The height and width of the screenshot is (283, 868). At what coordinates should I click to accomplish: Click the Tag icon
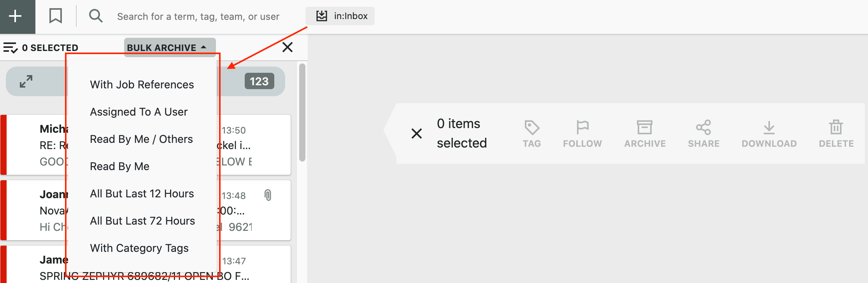coord(532,128)
